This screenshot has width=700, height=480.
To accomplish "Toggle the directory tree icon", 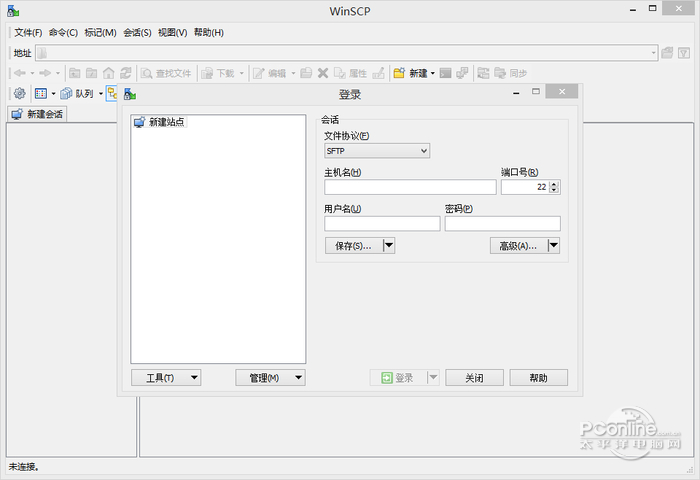I will [112, 93].
